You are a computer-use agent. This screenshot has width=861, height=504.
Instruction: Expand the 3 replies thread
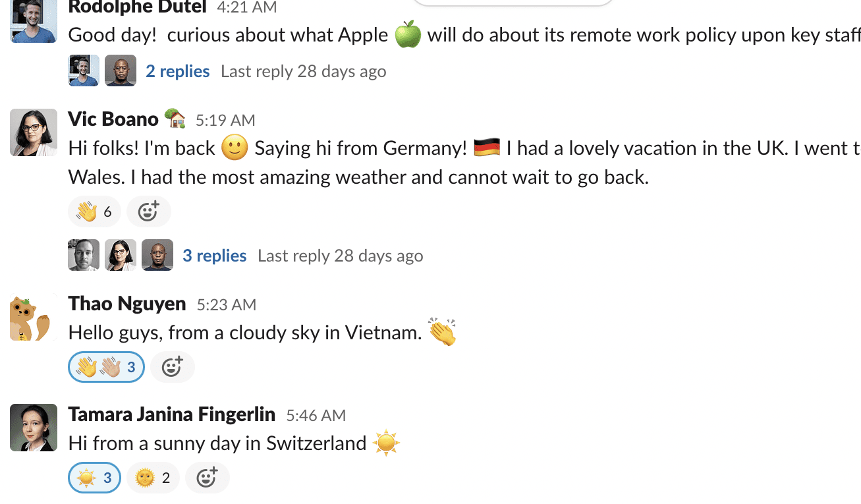(x=214, y=256)
